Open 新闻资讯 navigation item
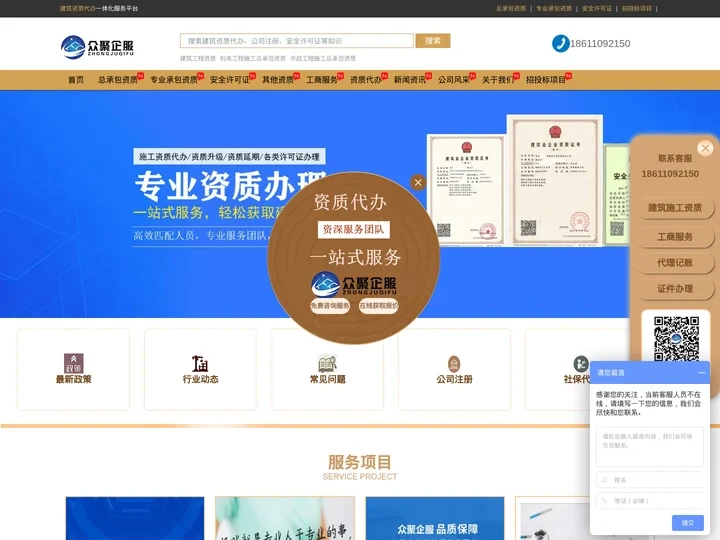 coord(410,80)
